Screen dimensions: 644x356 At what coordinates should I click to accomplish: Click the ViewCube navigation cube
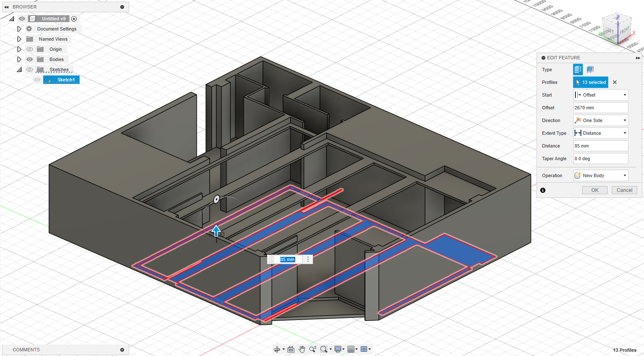coord(617,29)
